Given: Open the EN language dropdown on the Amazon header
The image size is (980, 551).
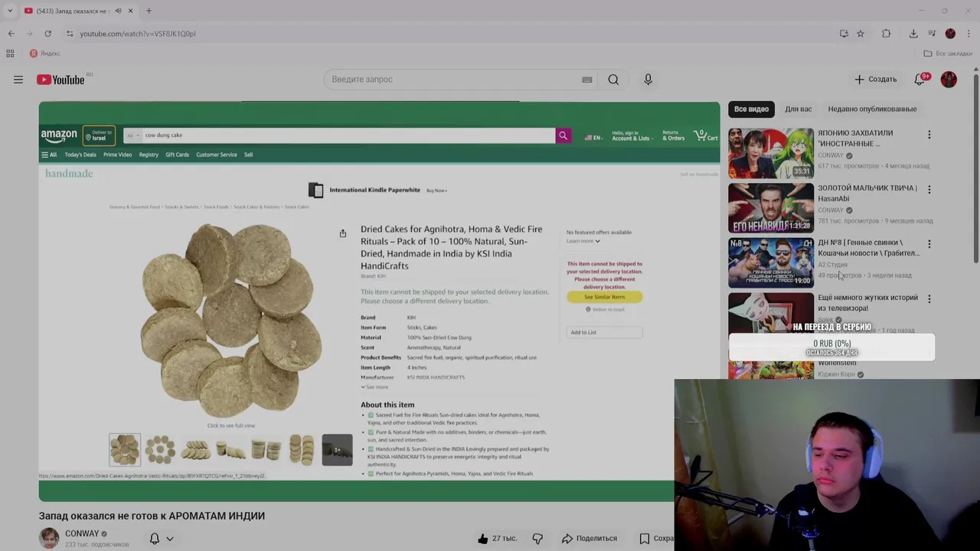Looking at the screenshot, I should pos(593,138).
